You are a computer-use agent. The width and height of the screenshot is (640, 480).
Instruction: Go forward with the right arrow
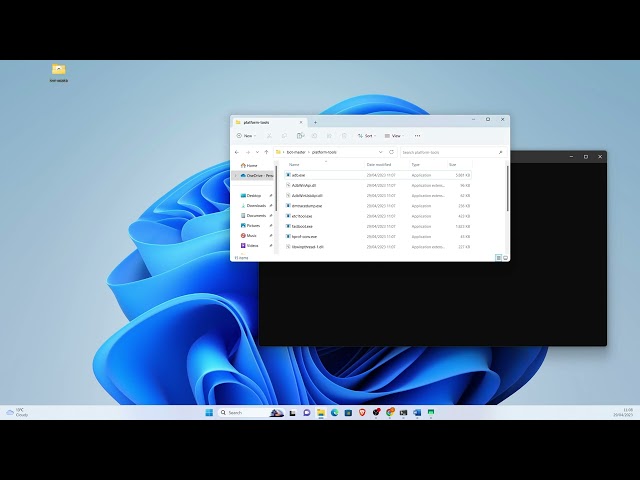[247, 152]
